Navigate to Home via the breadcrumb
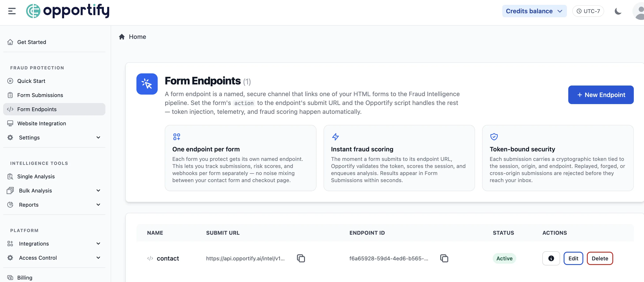Screen dimensions: 644x282 click(137, 37)
